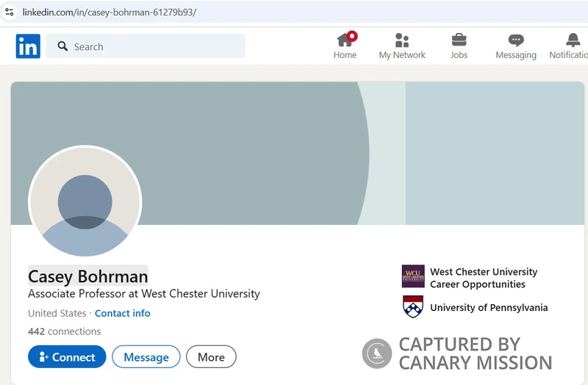Open My Network icon
The width and height of the screenshot is (588, 385).
click(401, 40)
